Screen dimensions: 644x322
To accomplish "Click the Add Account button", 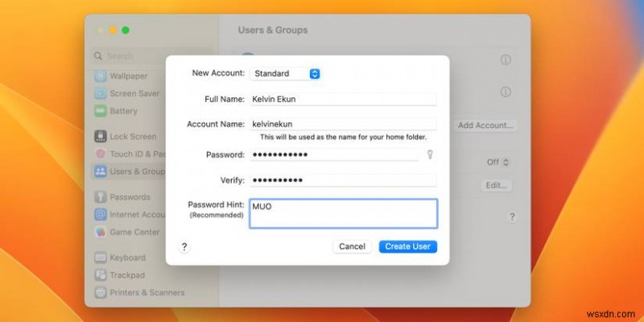I will pyautogui.click(x=485, y=126).
